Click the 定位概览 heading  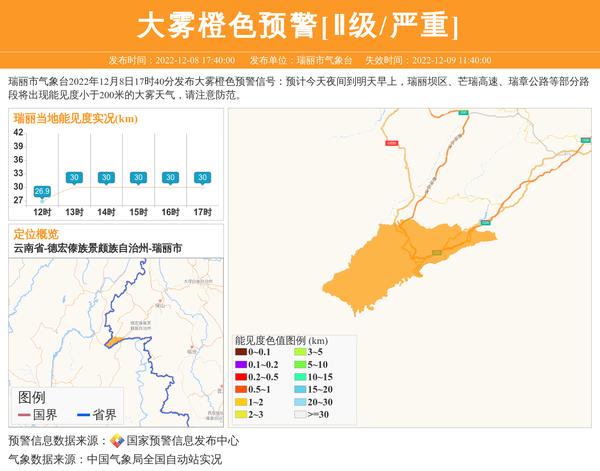tap(36, 234)
